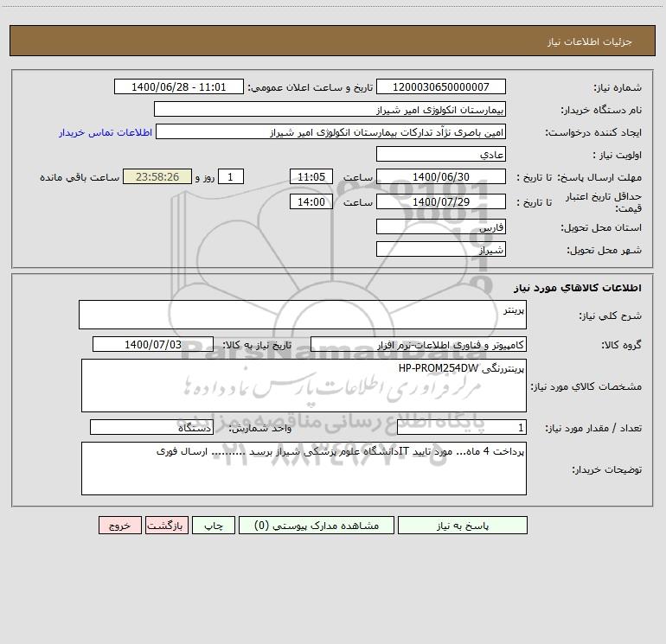The height and width of the screenshot is (644, 666).
Task: Click label ساعت باقی مانده
Action: click(80, 177)
